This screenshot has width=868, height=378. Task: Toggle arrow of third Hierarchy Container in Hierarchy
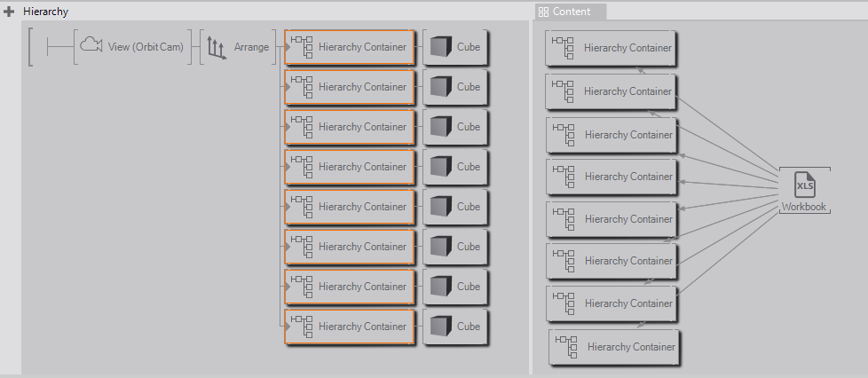click(x=288, y=127)
